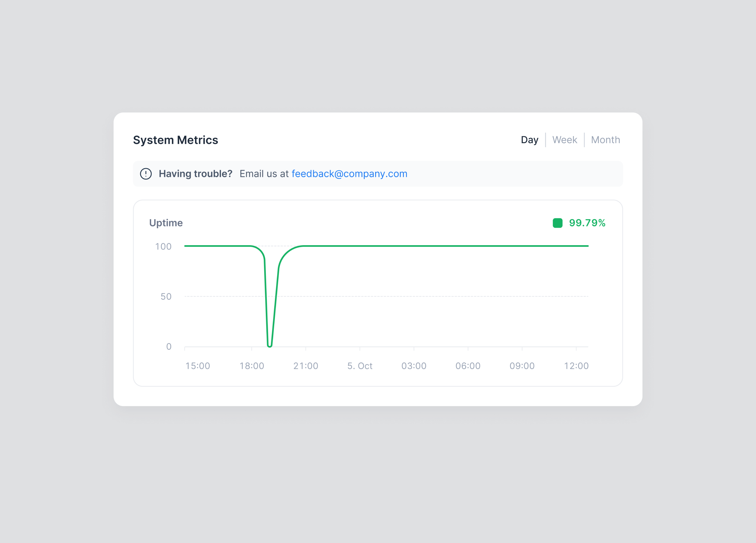Click the Having trouble banner
The height and width of the screenshot is (543, 756).
coord(196,173)
